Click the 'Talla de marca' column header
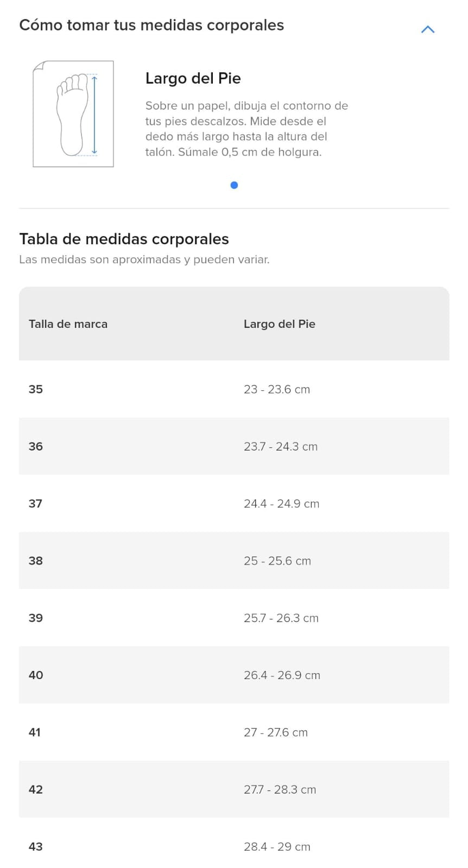Screen dimensions: 468x868 pyautogui.click(x=68, y=324)
